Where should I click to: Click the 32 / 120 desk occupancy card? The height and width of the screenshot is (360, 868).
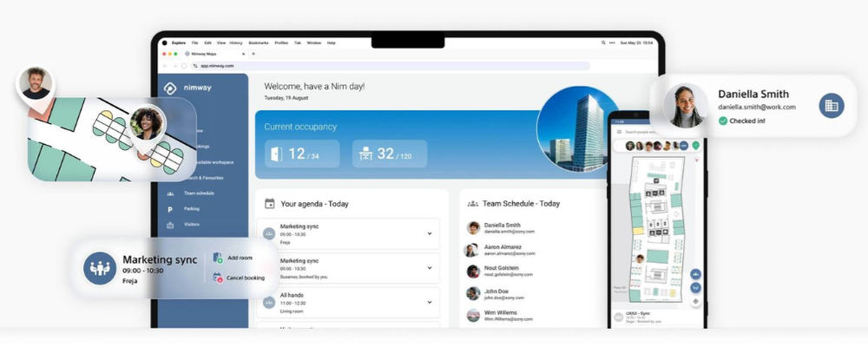pyautogui.click(x=390, y=154)
